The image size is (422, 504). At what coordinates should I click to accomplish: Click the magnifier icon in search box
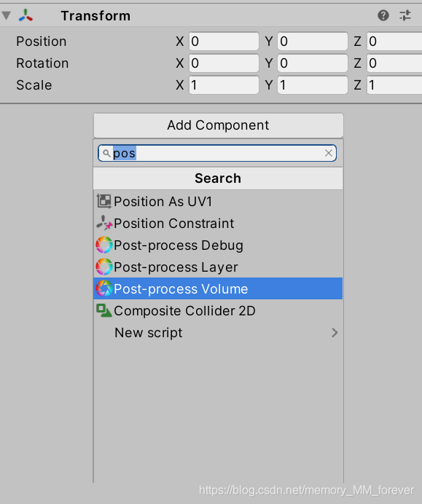pyautogui.click(x=106, y=154)
